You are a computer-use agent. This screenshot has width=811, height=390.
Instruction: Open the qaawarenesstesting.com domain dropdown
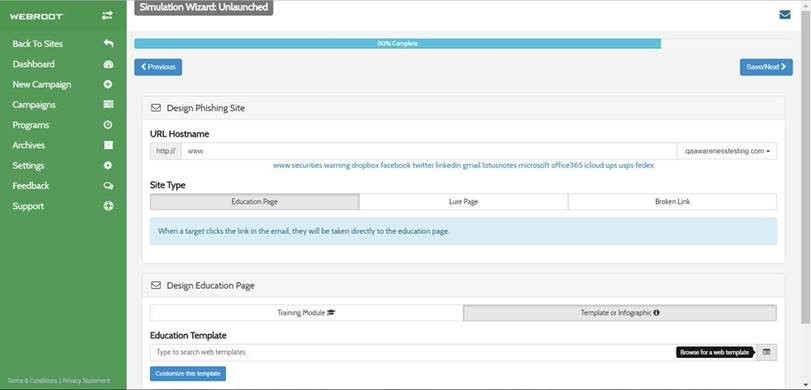point(727,151)
